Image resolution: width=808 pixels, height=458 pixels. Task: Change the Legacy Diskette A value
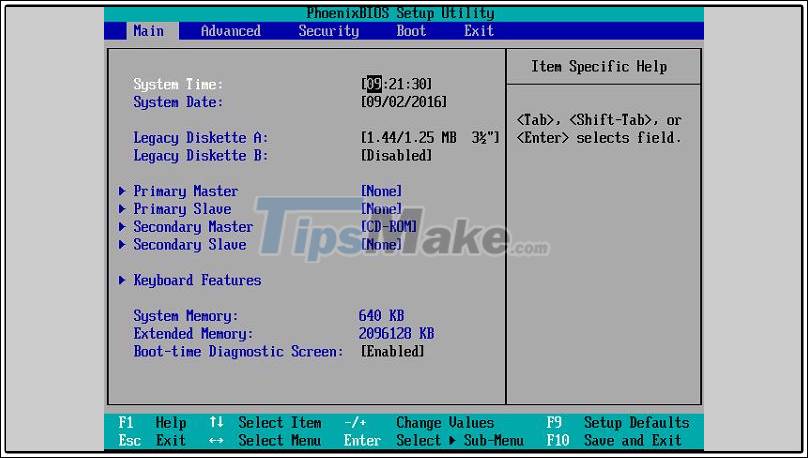point(430,138)
